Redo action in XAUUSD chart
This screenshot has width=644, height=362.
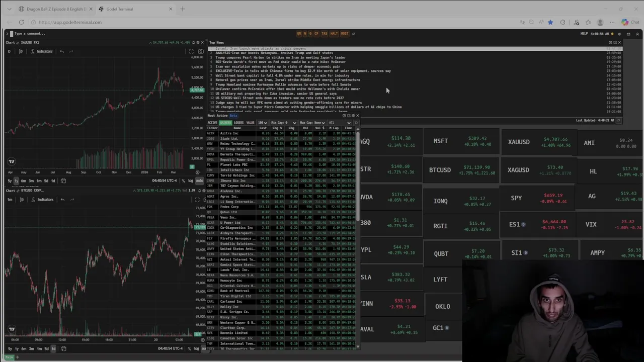click(x=71, y=51)
